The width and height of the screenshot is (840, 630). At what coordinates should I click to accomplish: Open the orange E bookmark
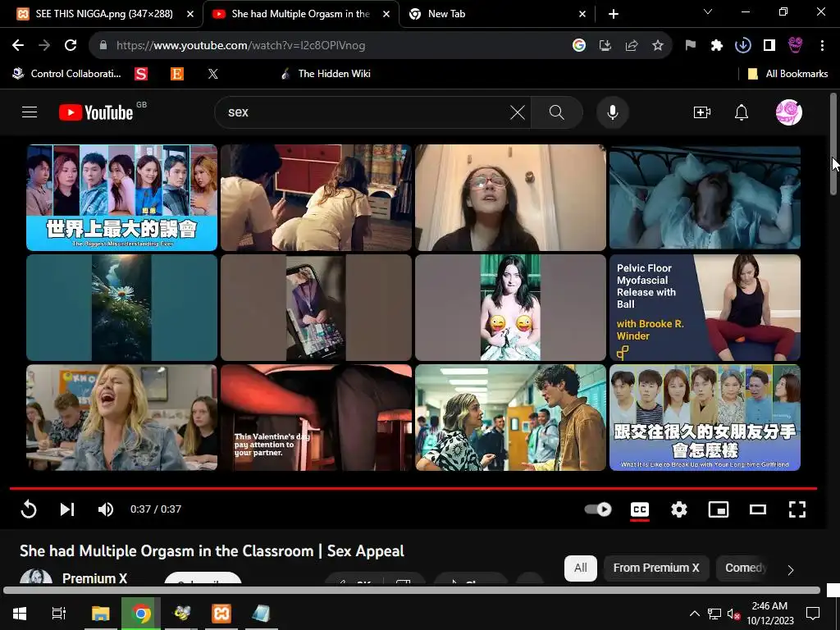coord(177,74)
